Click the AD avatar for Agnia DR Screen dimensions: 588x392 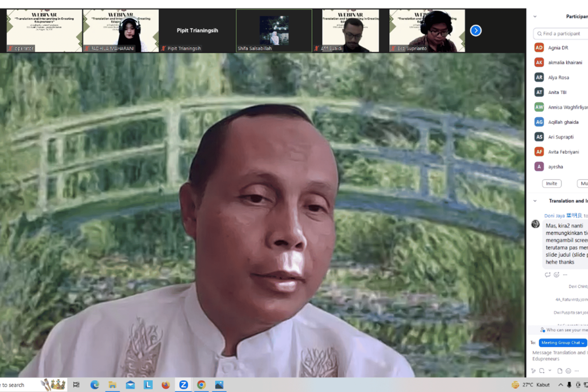pos(539,47)
